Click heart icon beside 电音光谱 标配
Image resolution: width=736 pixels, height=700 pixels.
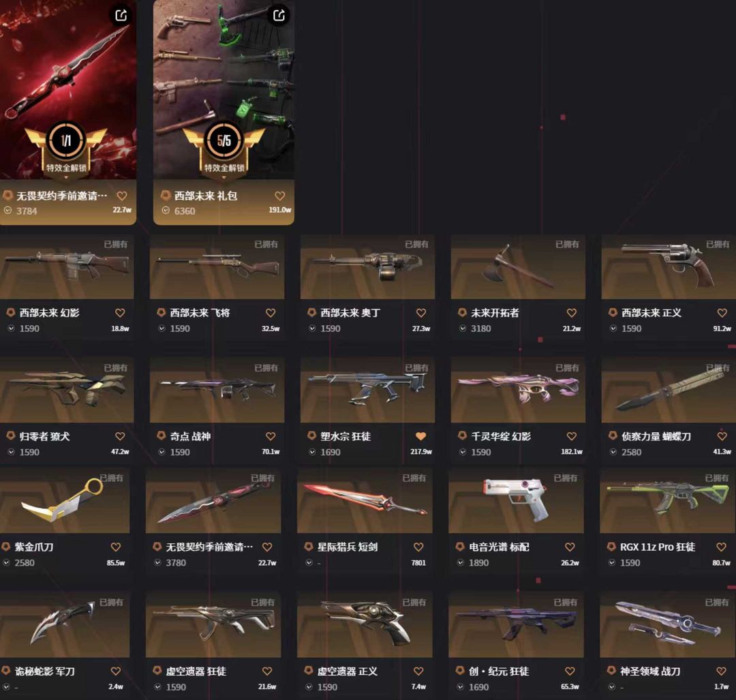569,547
